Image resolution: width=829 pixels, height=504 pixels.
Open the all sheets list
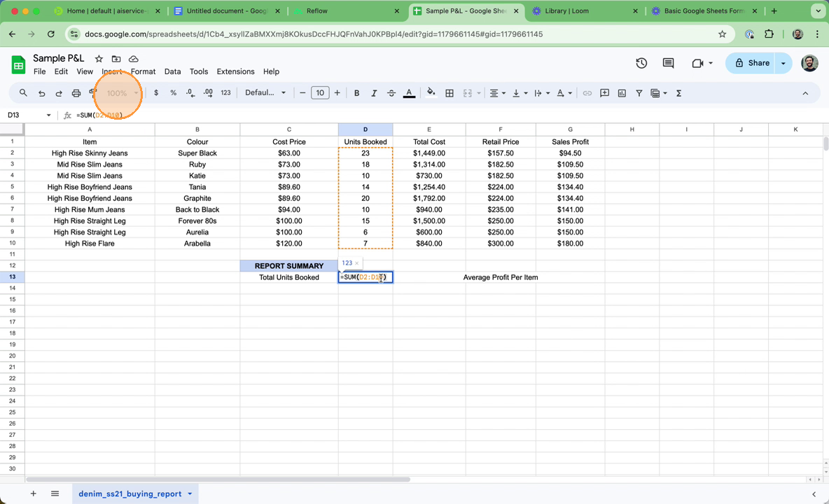click(x=55, y=493)
